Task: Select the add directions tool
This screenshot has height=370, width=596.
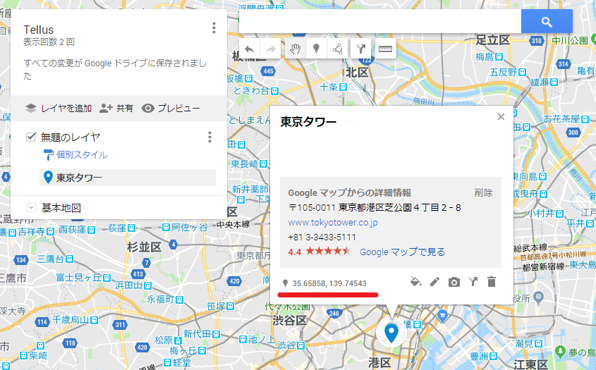Action: pyautogui.click(x=361, y=49)
